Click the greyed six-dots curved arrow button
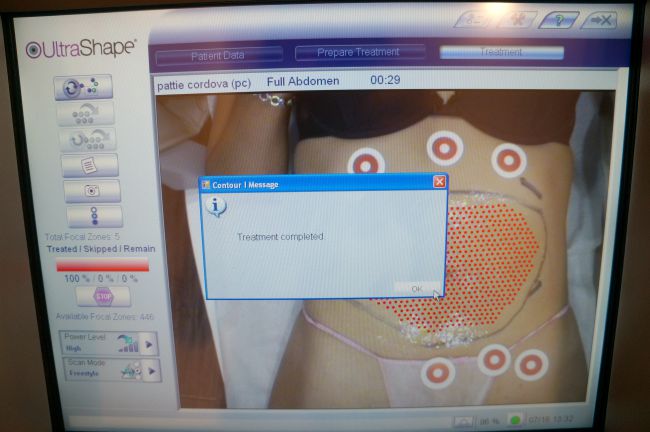 85,113
